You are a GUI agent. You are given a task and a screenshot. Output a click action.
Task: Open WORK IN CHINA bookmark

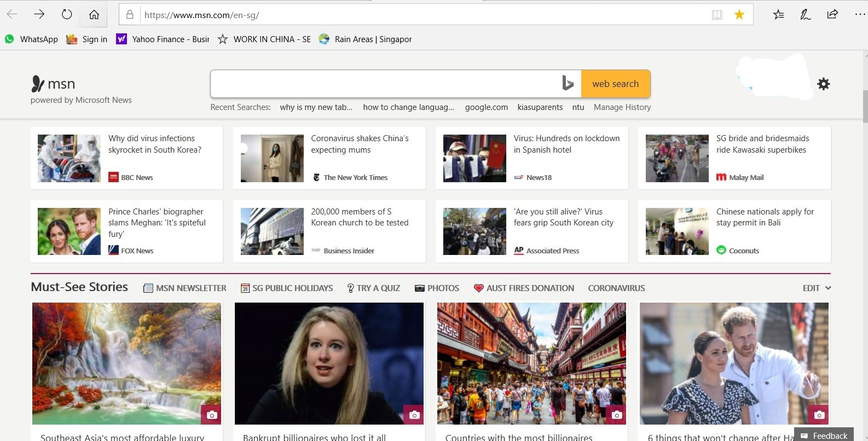(264, 39)
